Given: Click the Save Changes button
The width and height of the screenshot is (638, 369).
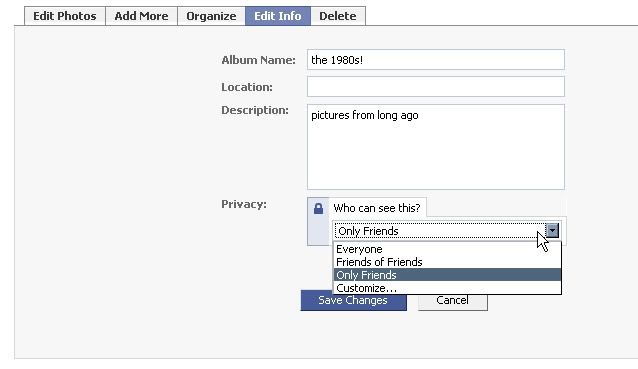Looking at the screenshot, I should tap(354, 300).
